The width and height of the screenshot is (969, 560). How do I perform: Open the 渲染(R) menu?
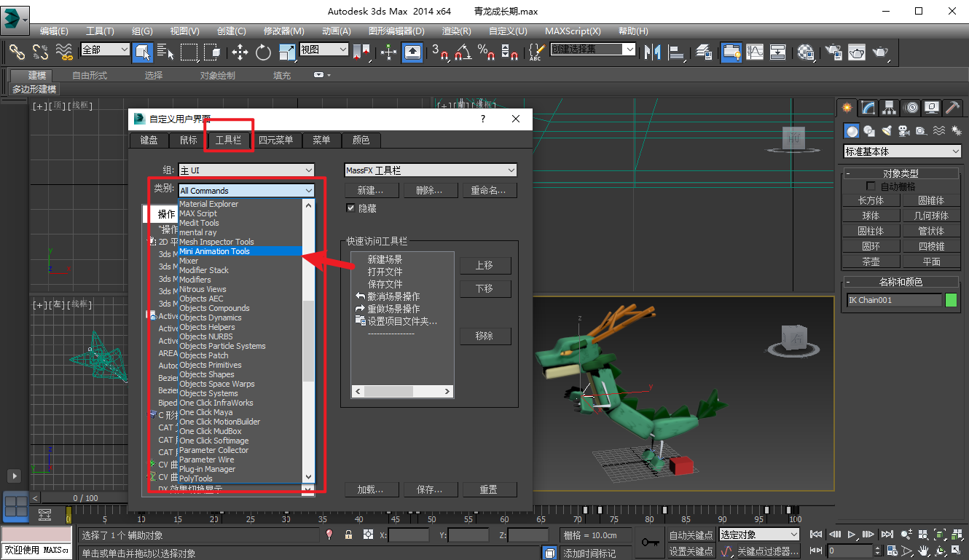457,31
